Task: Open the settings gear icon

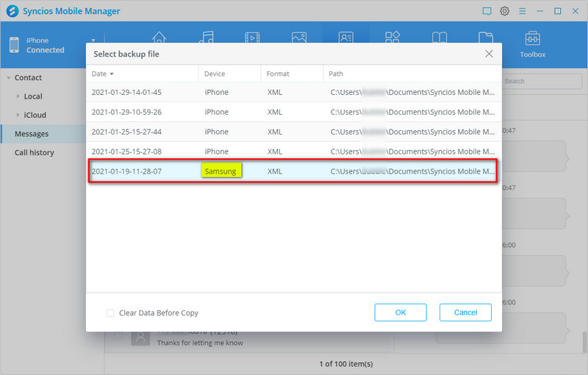Action: (x=504, y=11)
